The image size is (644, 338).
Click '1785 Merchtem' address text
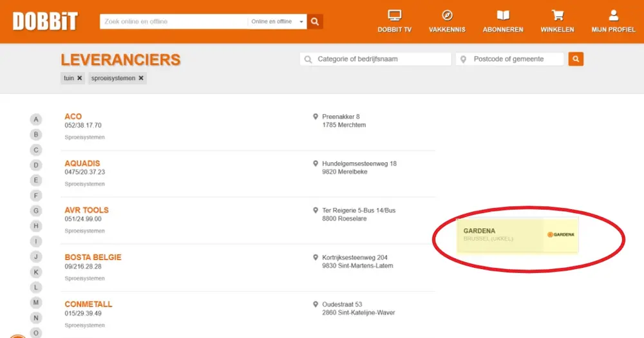tap(344, 125)
